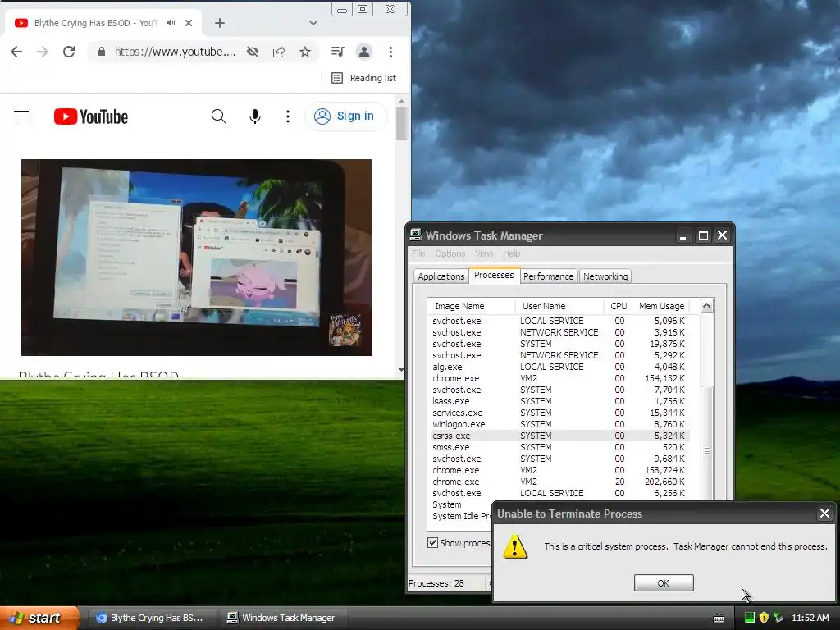The width and height of the screenshot is (840, 630).
Task: Click the YouTube video player
Action: point(196,257)
